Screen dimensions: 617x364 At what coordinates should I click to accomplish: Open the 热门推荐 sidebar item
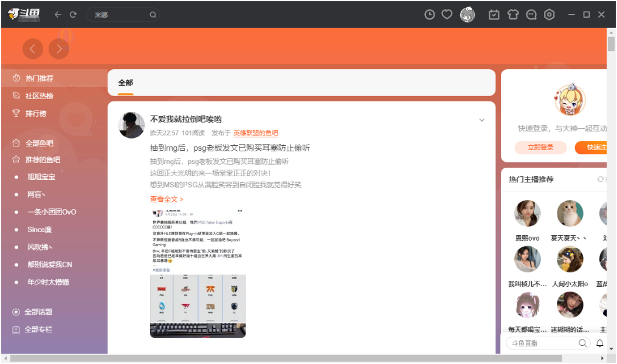coord(54,78)
